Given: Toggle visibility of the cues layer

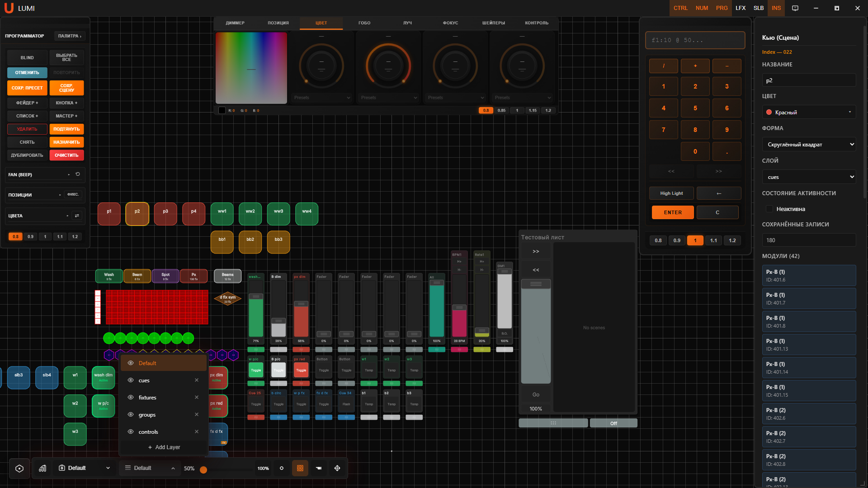Looking at the screenshot, I should point(131,380).
